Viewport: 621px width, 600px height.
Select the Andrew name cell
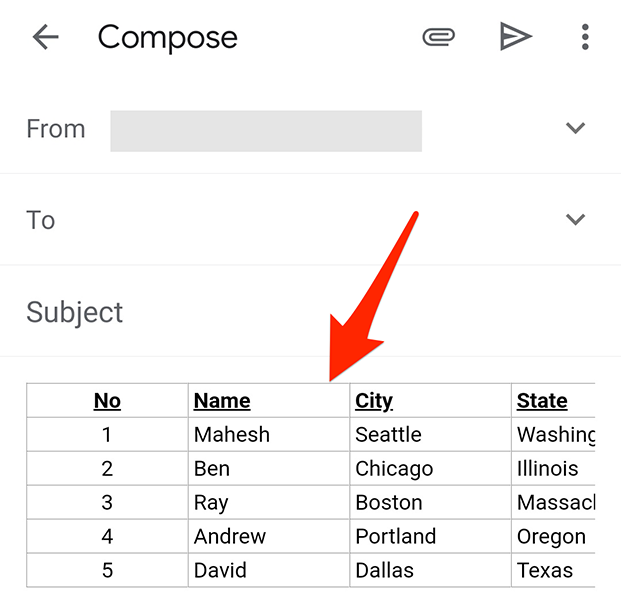point(230,537)
